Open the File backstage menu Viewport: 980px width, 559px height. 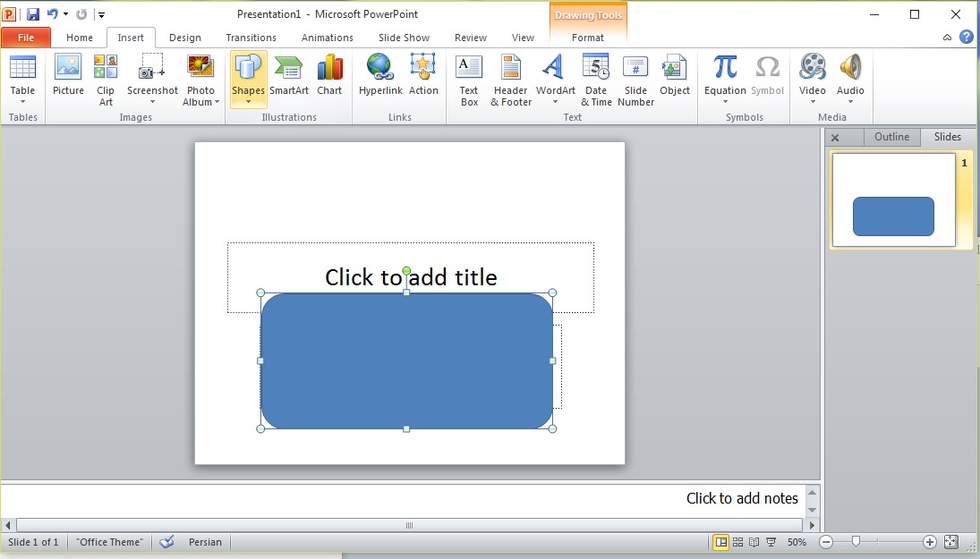pos(26,38)
